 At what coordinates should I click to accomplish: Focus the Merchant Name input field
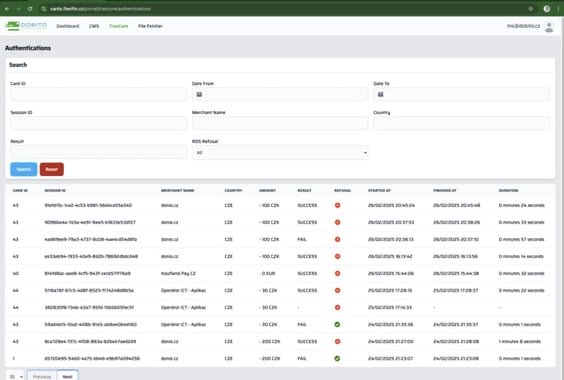(x=280, y=123)
